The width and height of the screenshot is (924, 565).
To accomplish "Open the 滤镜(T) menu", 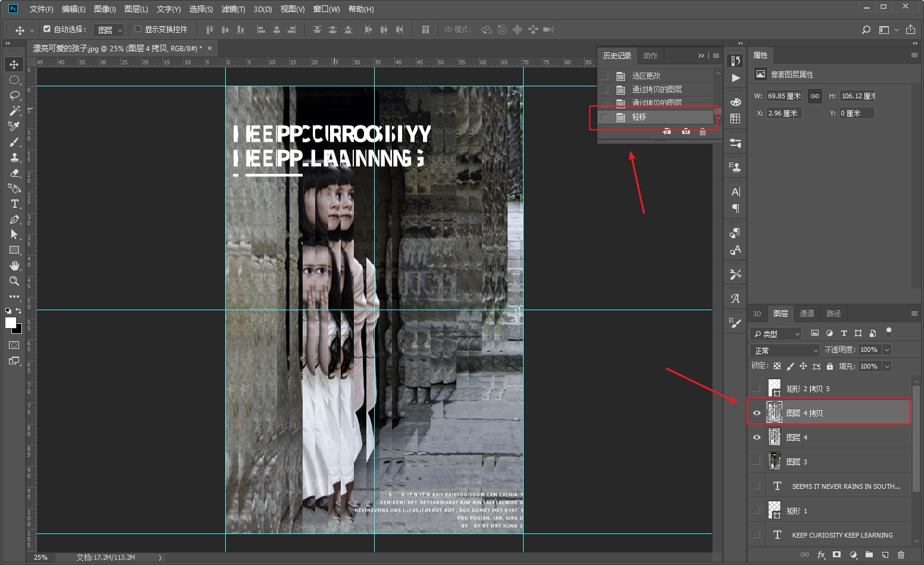I will pyautogui.click(x=233, y=9).
